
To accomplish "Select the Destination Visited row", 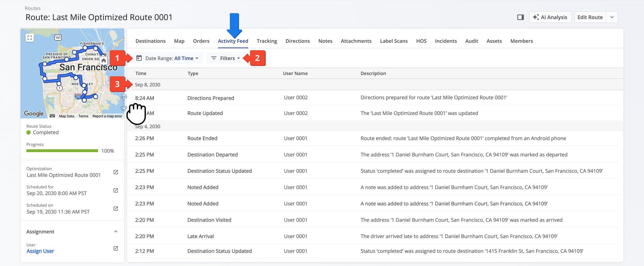I will [375, 220].
